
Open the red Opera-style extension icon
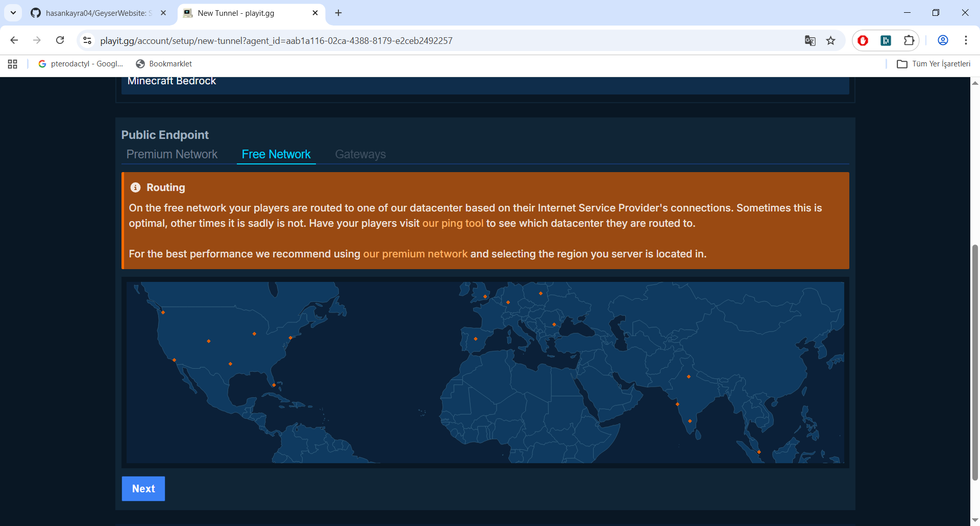[x=863, y=40]
